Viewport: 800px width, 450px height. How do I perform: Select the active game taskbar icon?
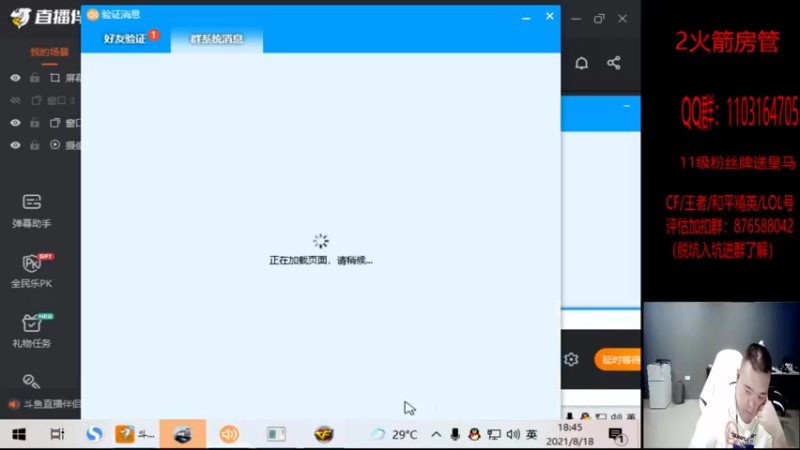click(x=183, y=434)
